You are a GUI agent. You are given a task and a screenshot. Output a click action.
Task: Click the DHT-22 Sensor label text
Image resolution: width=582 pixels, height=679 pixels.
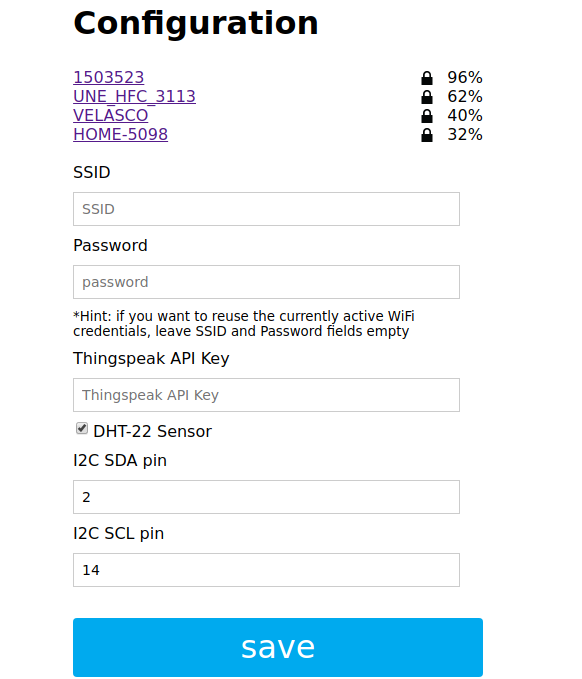(152, 431)
